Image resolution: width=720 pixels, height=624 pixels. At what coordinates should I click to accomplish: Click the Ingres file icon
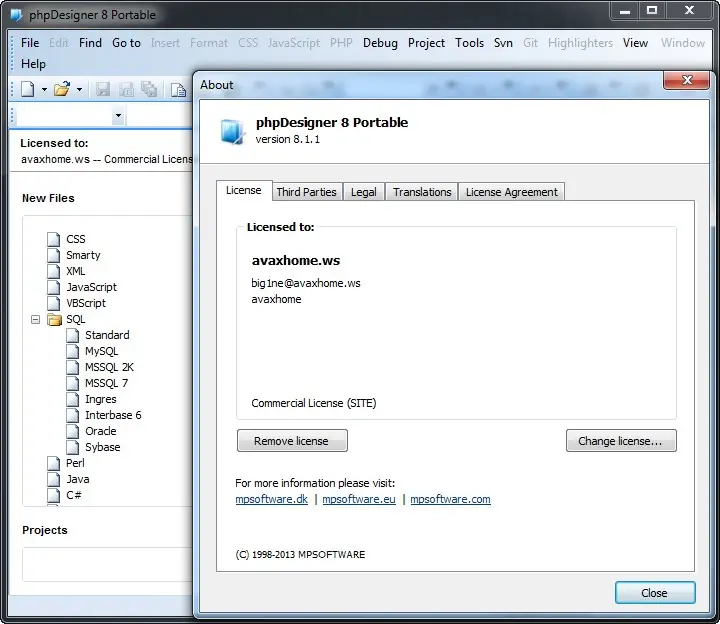point(73,399)
